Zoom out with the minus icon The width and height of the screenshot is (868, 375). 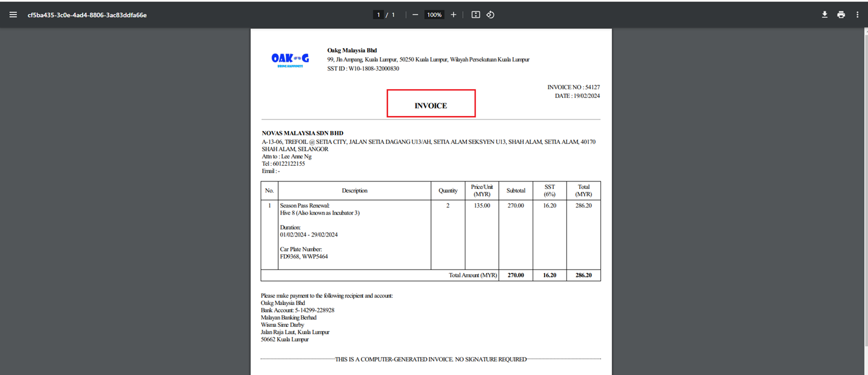pyautogui.click(x=415, y=14)
